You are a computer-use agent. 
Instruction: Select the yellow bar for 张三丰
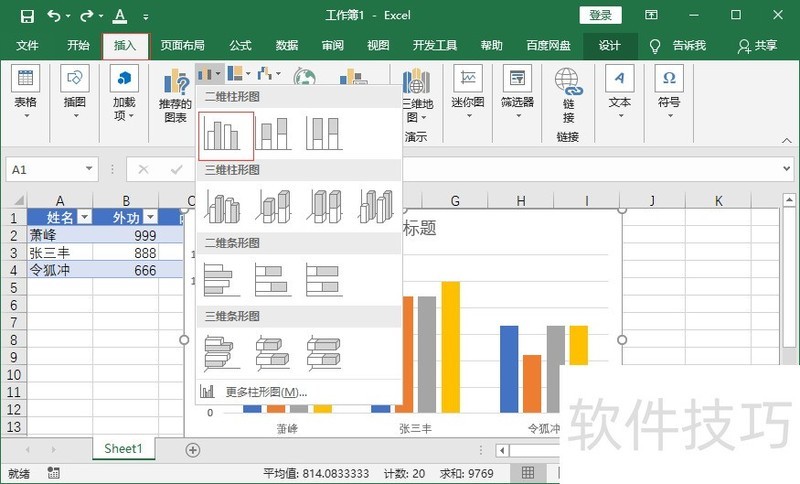coord(451,347)
